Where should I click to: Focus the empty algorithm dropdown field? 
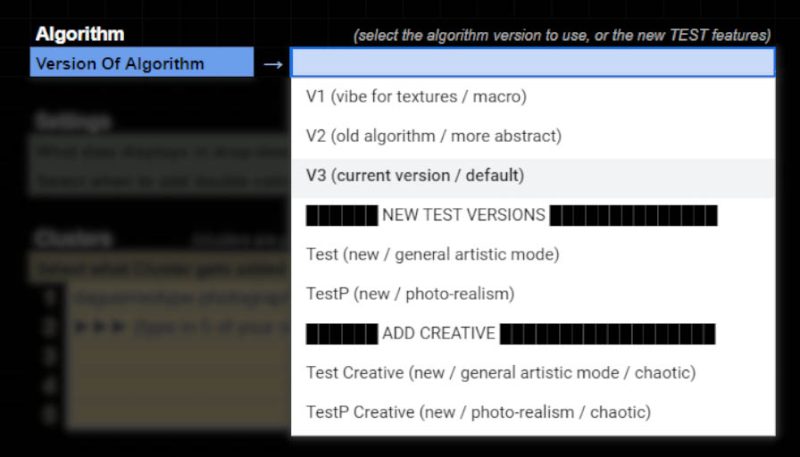coord(533,62)
